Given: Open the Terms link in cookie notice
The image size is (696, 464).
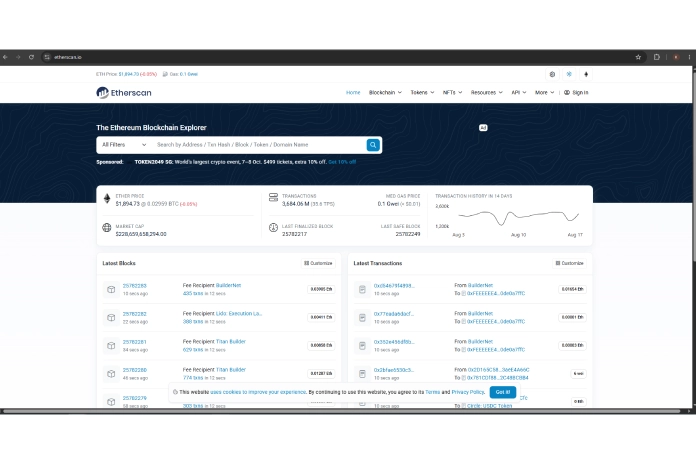Looking at the screenshot, I should pyautogui.click(x=432, y=392).
